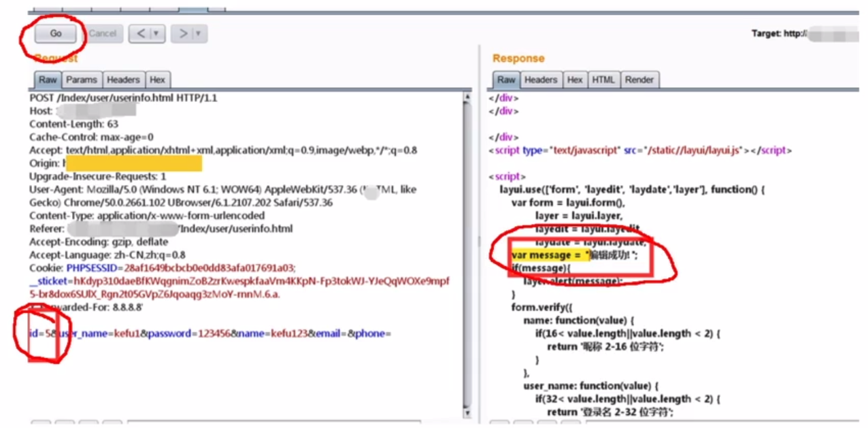The height and width of the screenshot is (428, 868).
Task: Click the Cache-Control: max-age=0 line
Action: (x=91, y=137)
